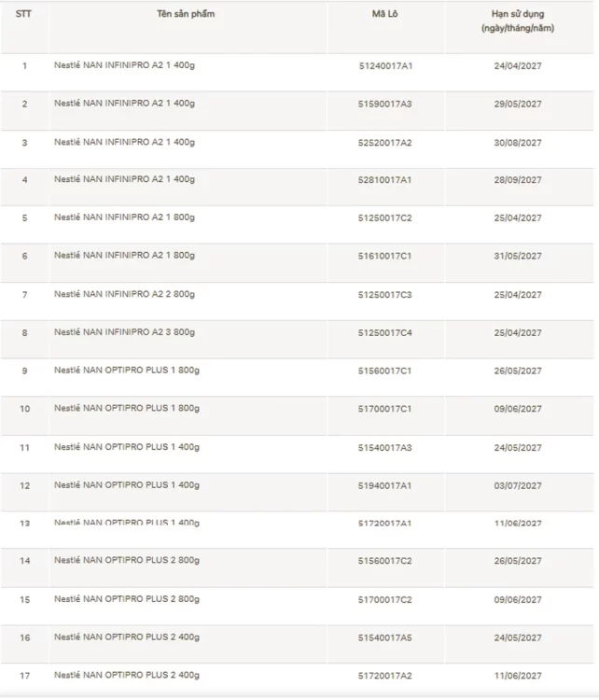Click the "Mã Lô" column header
The width and height of the screenshot is (599, 700).
(x=385, y=14)
